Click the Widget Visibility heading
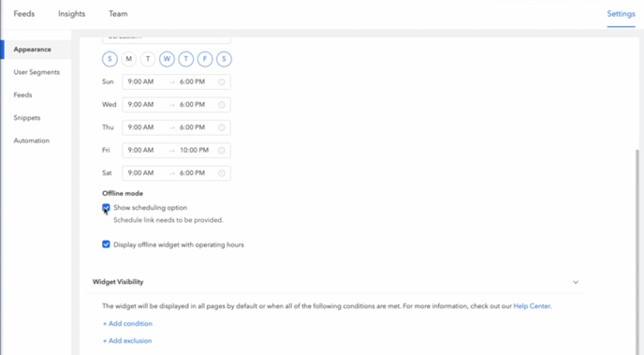The height and width of the screenshot is (355, 644). 118,282
